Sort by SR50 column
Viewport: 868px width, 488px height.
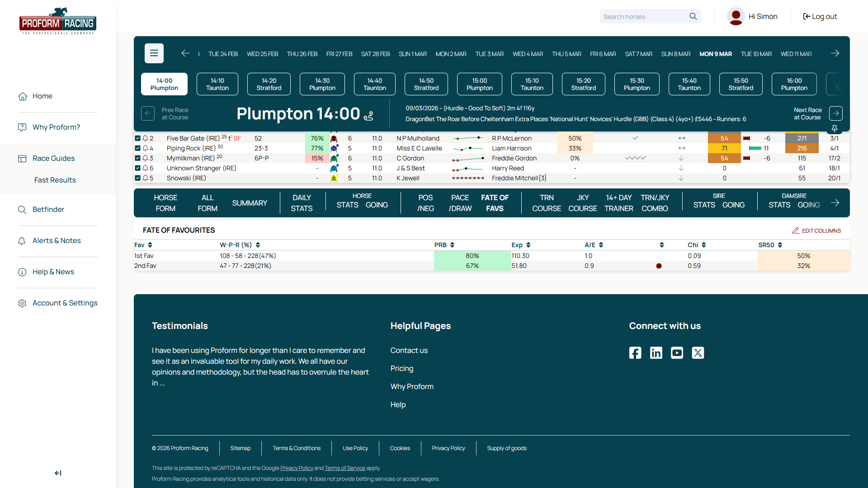(x=770, y=245)
